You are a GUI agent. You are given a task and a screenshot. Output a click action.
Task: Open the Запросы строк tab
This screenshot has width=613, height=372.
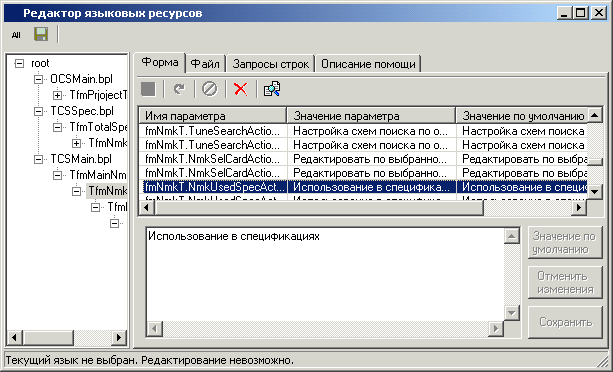tap(271, 64)
